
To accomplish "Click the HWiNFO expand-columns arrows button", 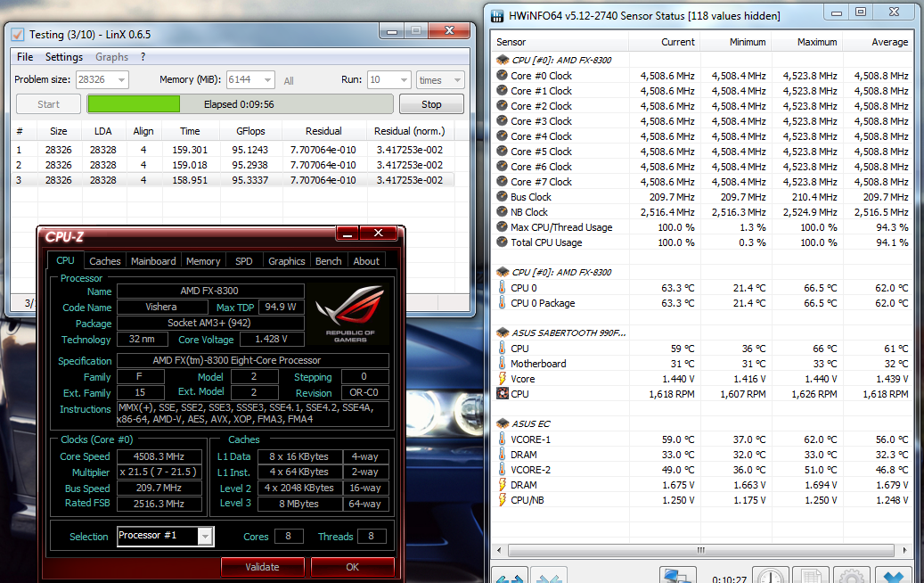I will click(510, 576).
